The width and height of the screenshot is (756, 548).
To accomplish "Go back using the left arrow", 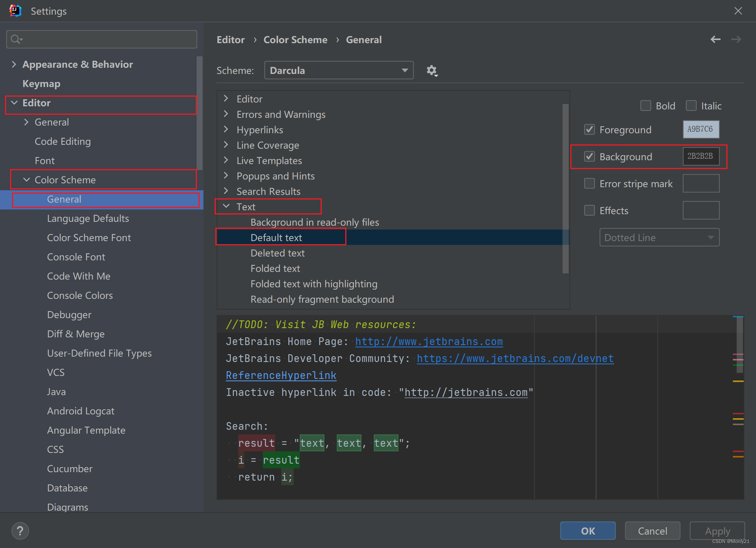I will 716,39.
